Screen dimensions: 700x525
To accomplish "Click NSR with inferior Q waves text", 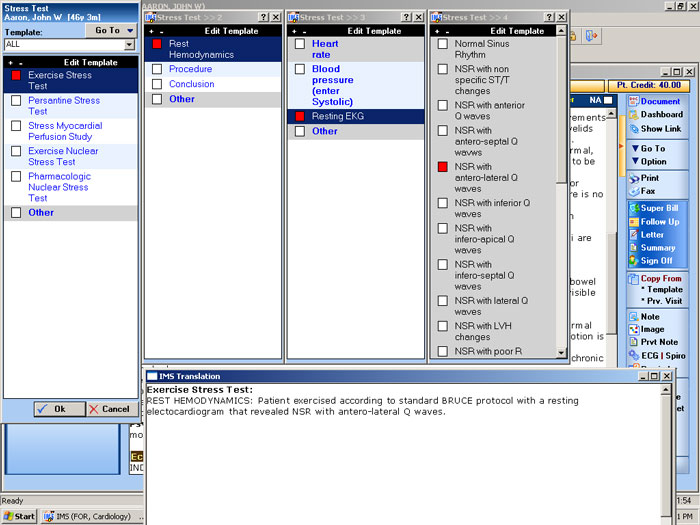I will (492, 208).
